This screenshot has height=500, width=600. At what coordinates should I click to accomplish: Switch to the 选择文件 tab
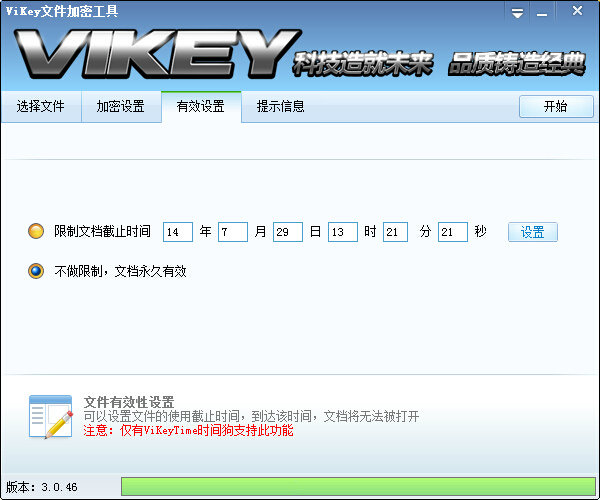[x=41, y=106]
